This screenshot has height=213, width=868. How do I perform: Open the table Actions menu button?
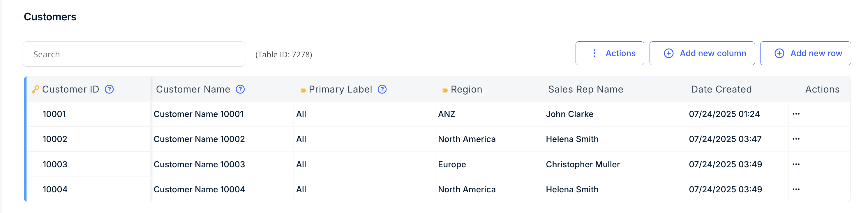(x=610, y=53)
